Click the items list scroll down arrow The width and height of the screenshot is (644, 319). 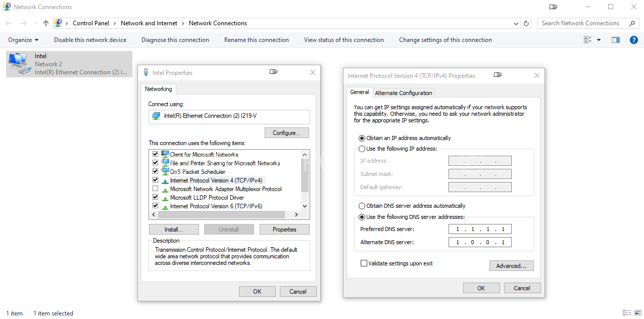point(305,206)
